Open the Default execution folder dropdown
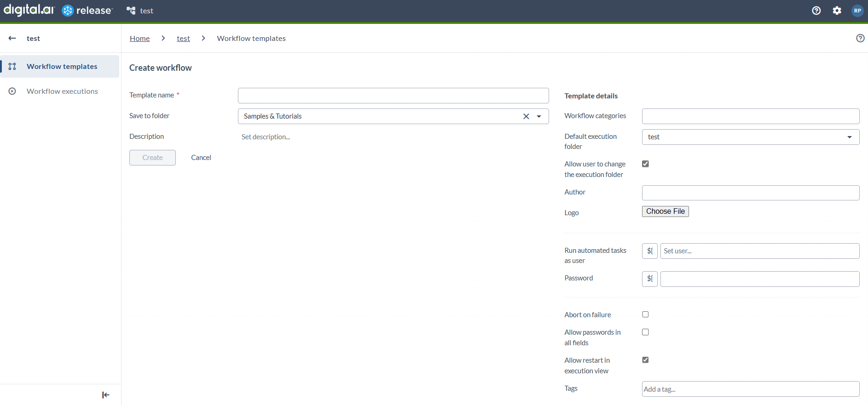Image resolution: width=868 pixels, height=405 pixels. coord(849,137)
